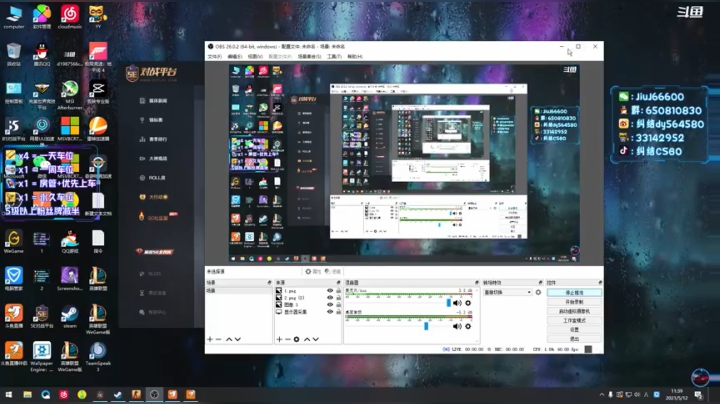Click the 退出 button in OBS controls
The height and width of the screenshot is (404, 720).
pos(574,338)
